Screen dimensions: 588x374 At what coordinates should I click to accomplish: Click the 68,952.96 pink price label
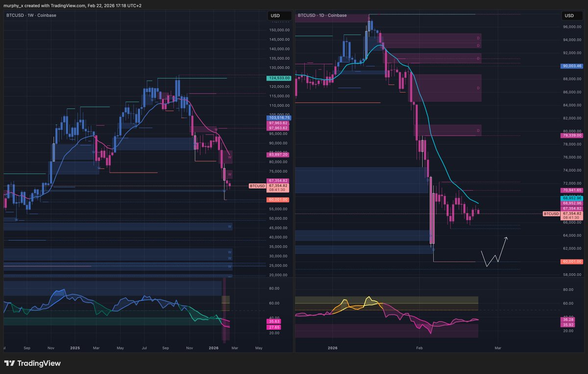[572, 203]
